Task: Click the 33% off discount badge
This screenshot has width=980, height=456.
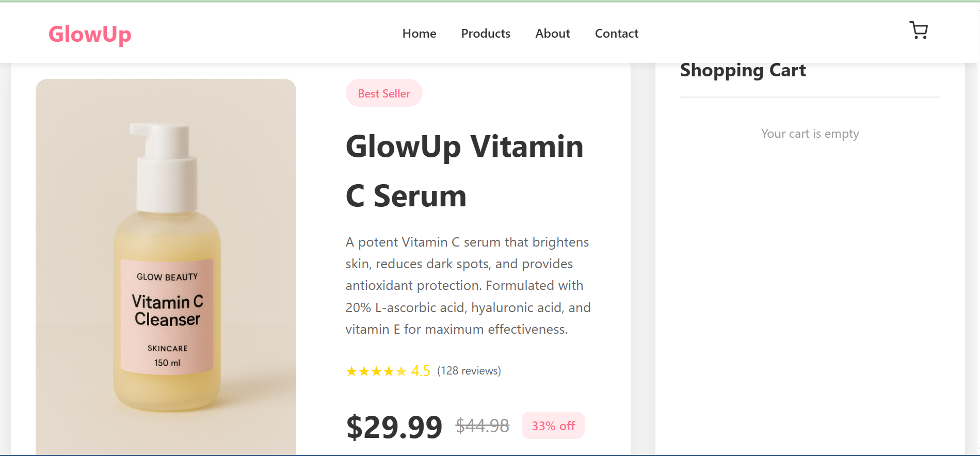Action: coord(553,426)
